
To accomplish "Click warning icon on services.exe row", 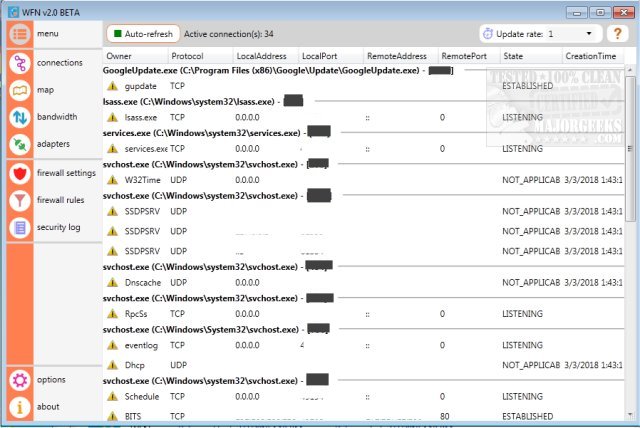I will coord(112,149).
